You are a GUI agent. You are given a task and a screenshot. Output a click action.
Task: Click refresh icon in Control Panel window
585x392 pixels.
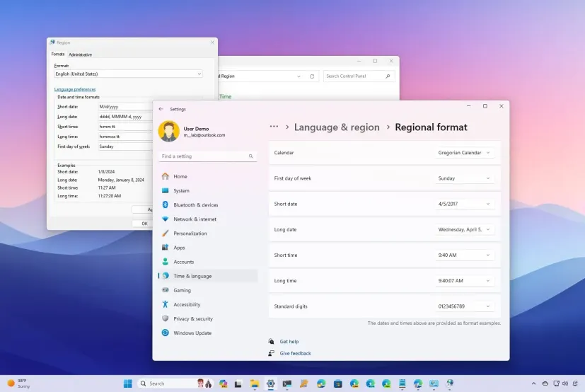(x=312, y=76)
